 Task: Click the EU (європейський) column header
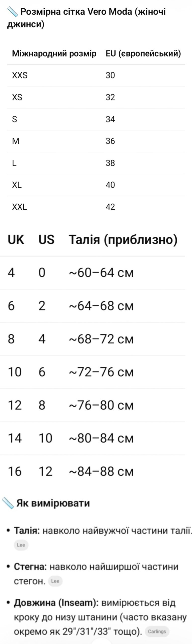(x=143, y=54)
